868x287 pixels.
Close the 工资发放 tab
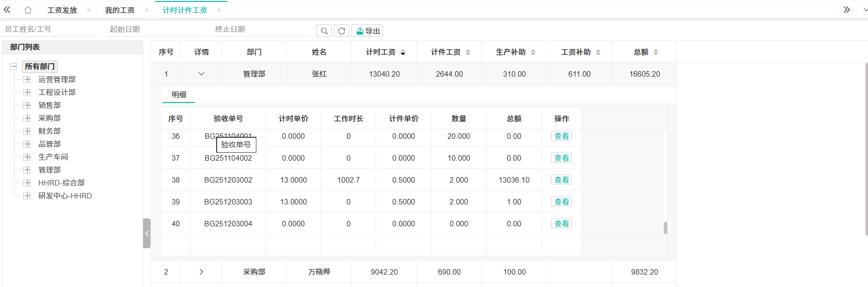(x=89, y=10)
